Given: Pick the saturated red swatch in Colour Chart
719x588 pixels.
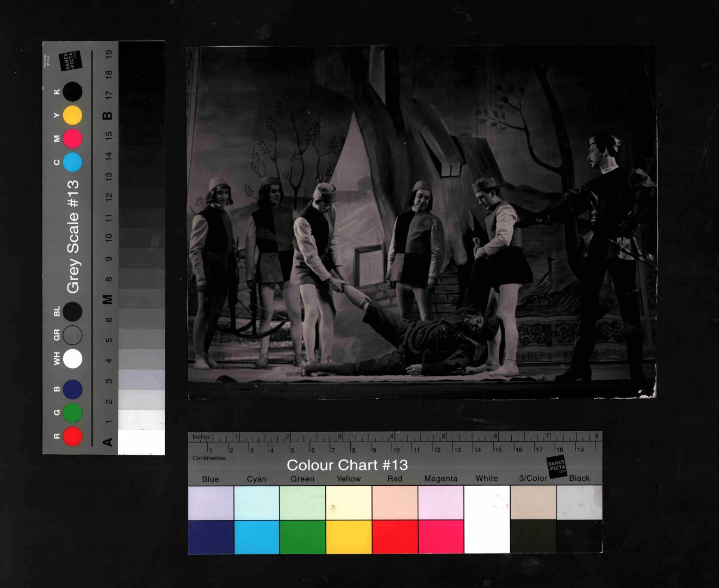Looking at the screenshot, I should point(395,537).
